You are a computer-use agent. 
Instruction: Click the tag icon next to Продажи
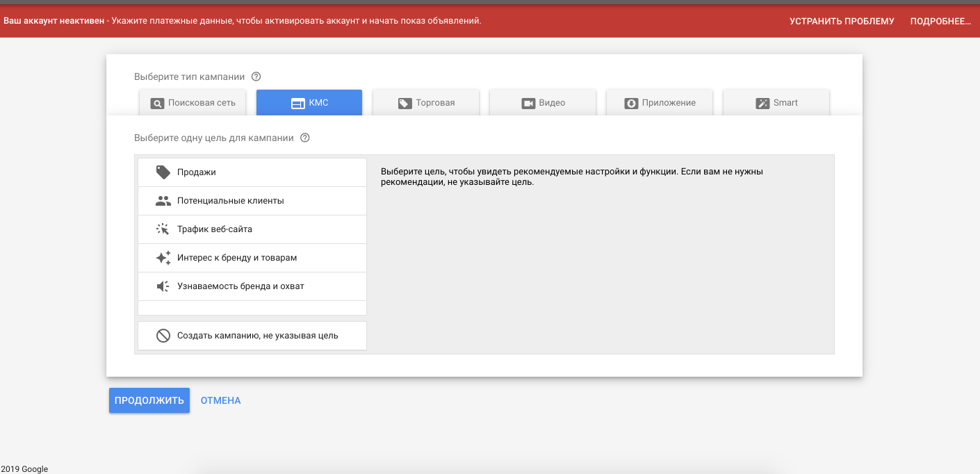click(x=163, y=172)
